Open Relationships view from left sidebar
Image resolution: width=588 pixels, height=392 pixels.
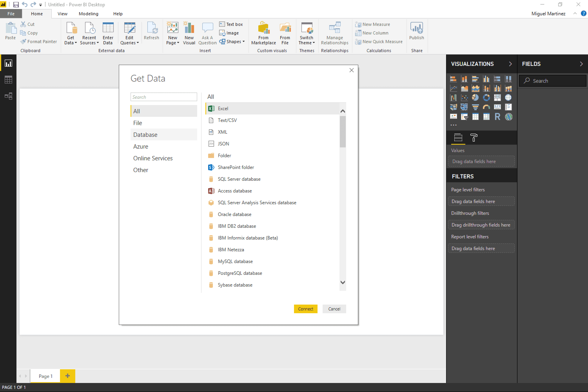(8, 96)
